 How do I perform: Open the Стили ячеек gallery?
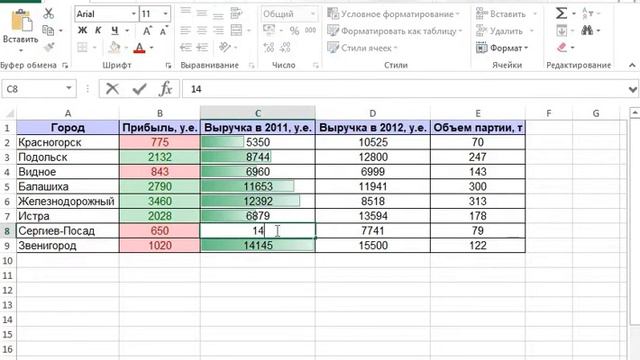pyautogui.click(x=362, y=48)
